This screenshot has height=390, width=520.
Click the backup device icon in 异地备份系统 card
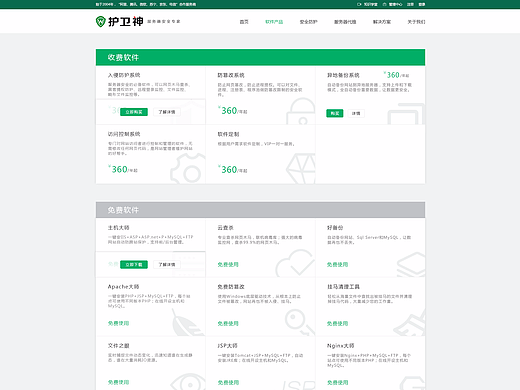click(x=406, y=114)
